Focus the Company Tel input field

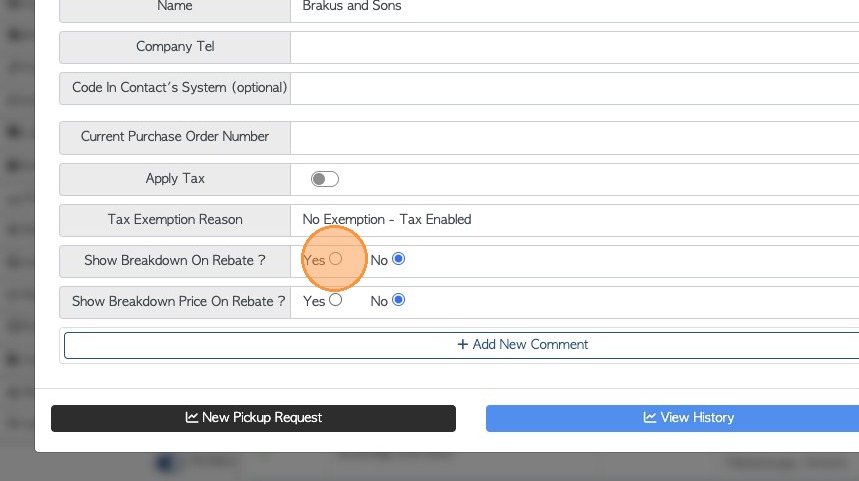click(x=575, y=47)
